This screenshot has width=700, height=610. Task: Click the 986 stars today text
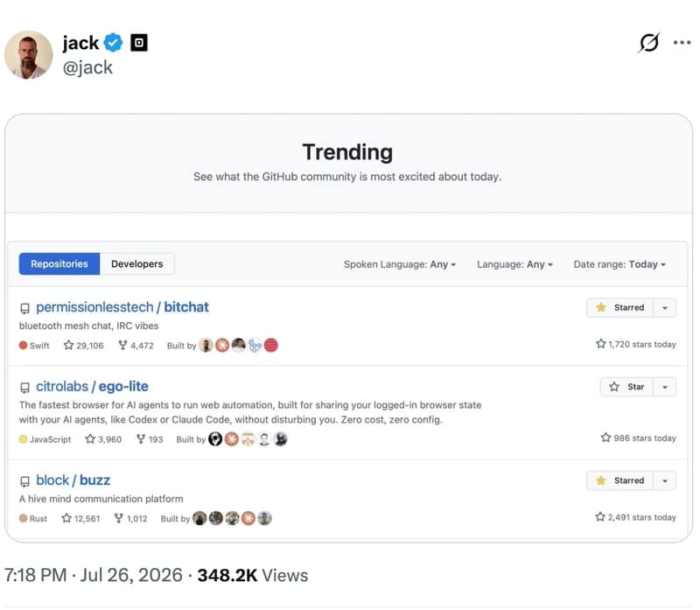pyautogui.click(x=639, y=438)
